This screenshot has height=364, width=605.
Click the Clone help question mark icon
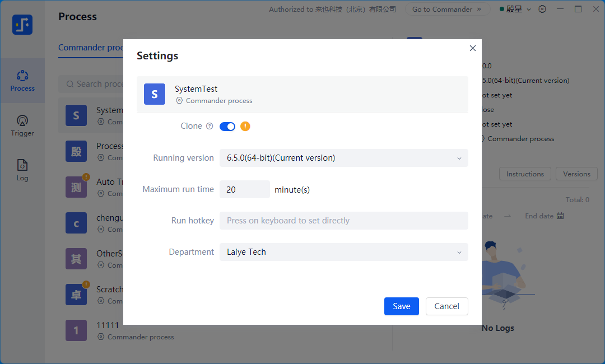210,127
